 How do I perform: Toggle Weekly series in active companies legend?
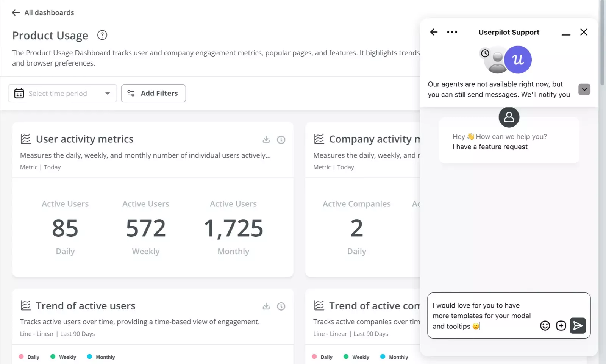[x=356, y=357]
